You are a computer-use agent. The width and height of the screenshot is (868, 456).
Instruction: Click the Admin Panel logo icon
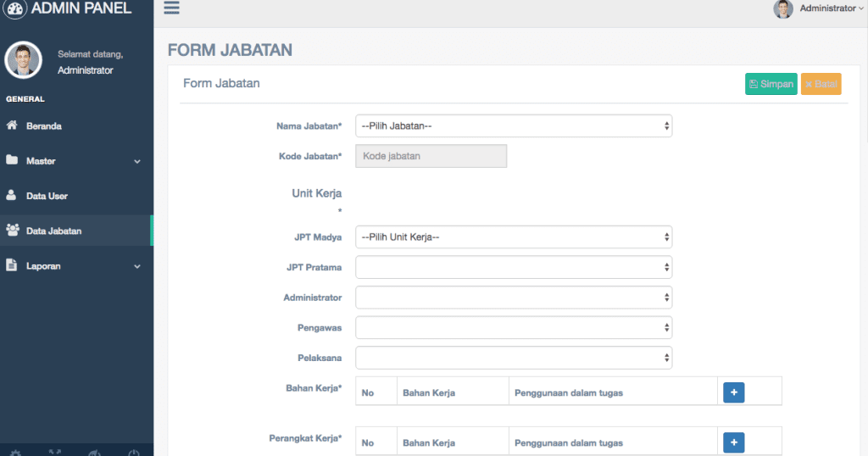click(15, 8)
